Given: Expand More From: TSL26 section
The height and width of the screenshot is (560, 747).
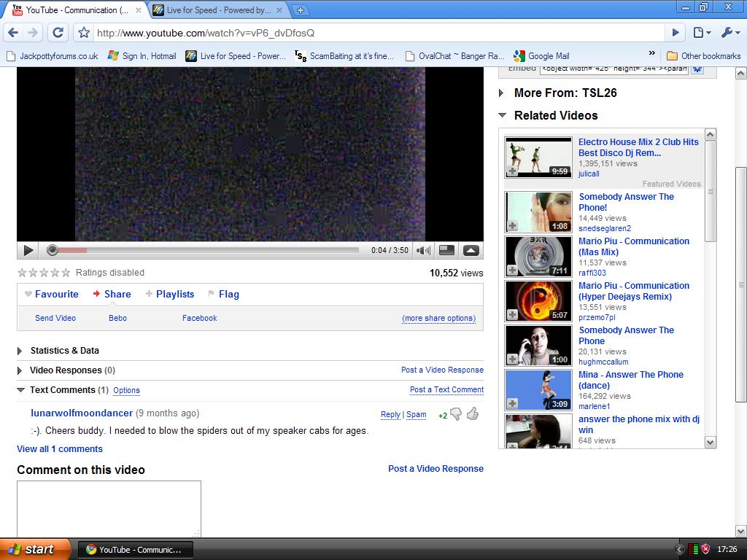Looking at the screenshot, I should point(501,93).
